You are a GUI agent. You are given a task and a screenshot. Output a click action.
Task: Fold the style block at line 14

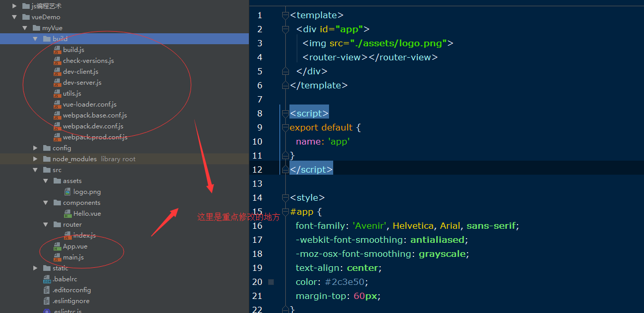(285, 198)
